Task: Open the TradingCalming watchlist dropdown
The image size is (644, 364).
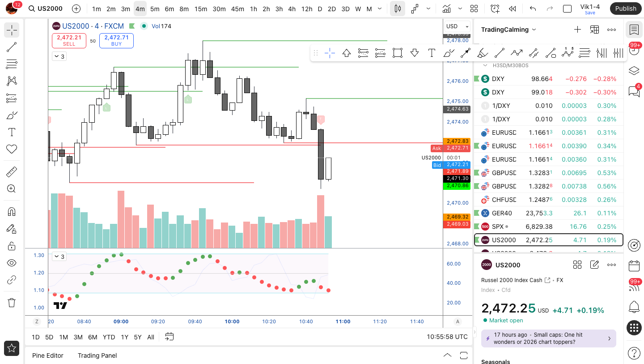Action: point(508,30)
